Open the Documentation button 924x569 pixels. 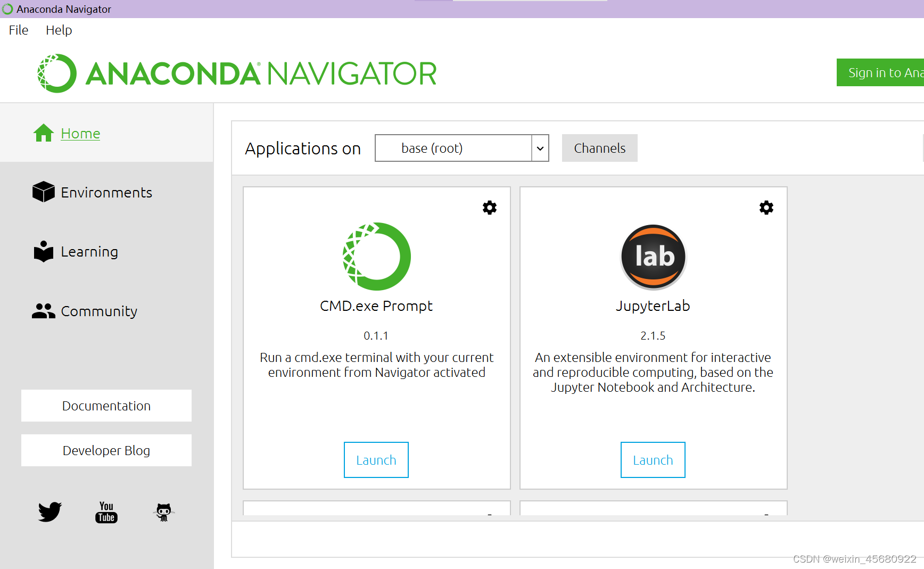click(x=106, y=406)
